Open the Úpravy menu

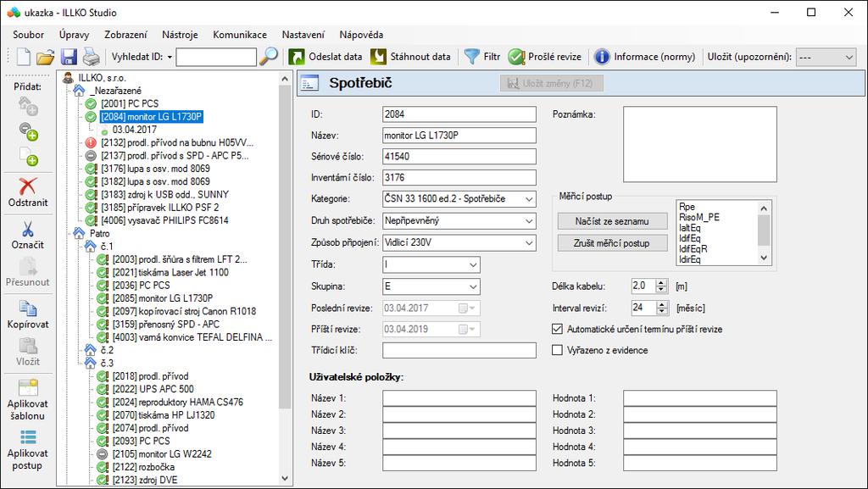pyautogui.click(x=75, y=34)
